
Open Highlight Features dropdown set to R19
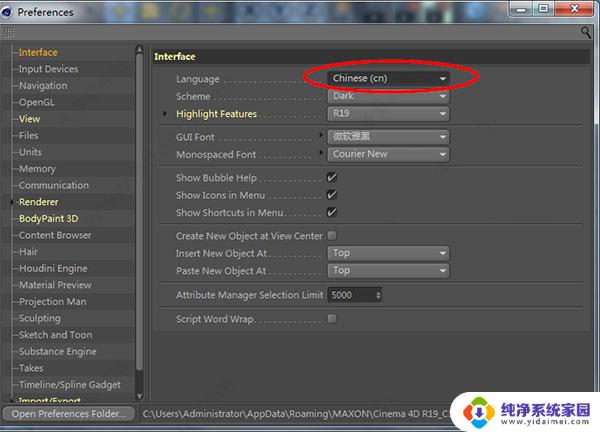(x=388, y=114)
